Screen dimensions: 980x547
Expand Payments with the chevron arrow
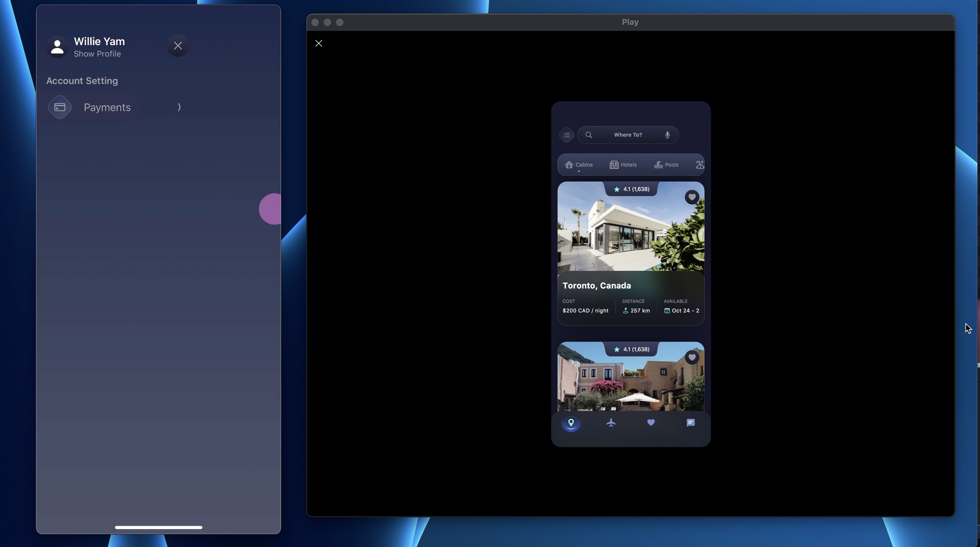[179, 107]
